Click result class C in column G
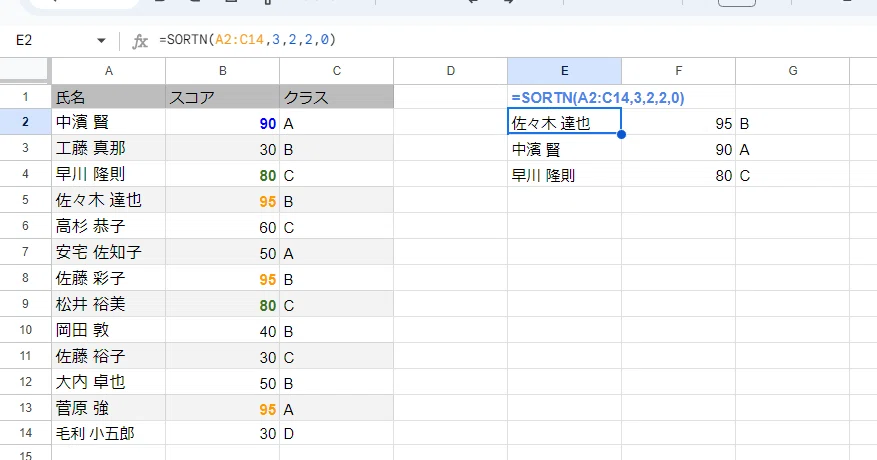The height and width of the screenshot is (460, 877). 793,175
